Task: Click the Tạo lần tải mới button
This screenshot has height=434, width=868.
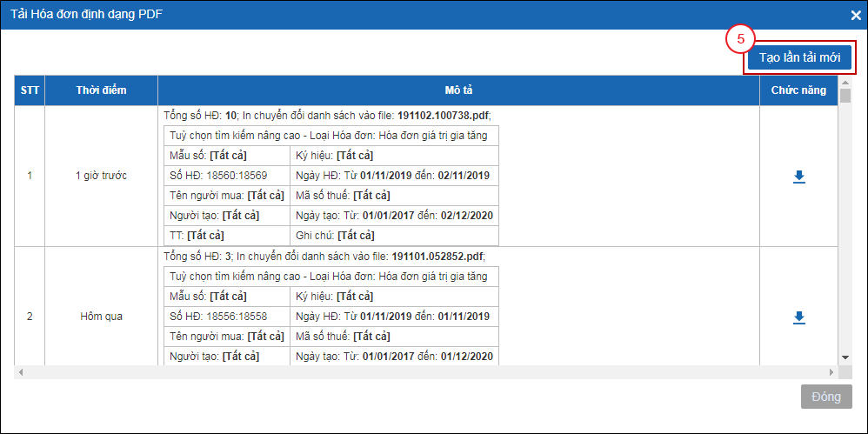Action: 799,57
